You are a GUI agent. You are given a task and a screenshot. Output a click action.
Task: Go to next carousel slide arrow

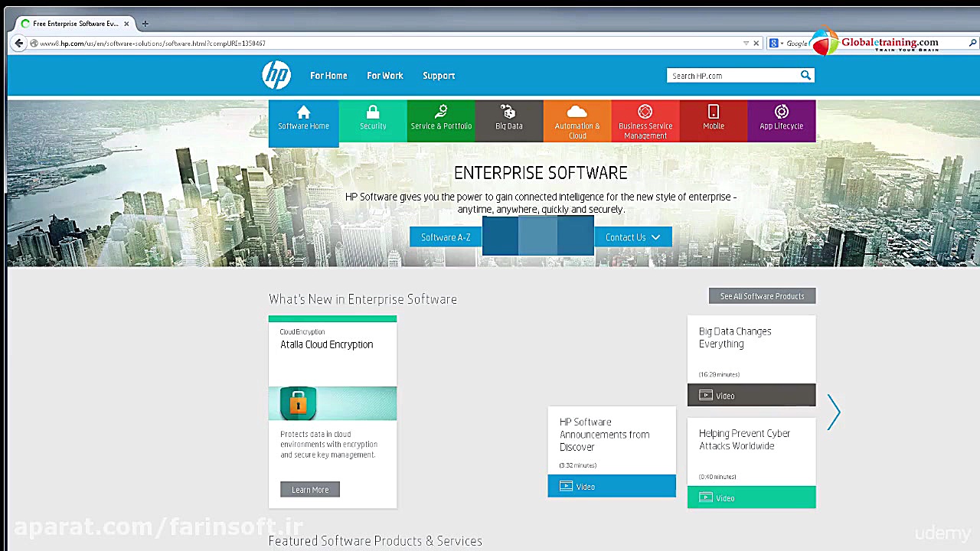tap(834, 412)
